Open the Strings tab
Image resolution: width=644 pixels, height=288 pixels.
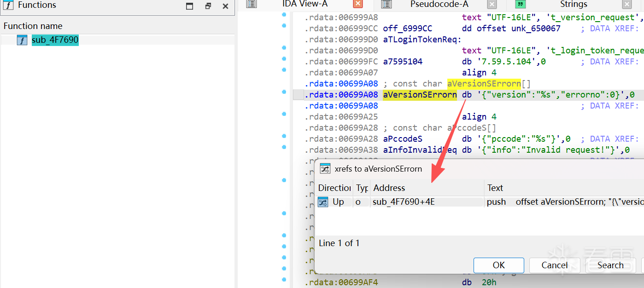tap(574, 4)
